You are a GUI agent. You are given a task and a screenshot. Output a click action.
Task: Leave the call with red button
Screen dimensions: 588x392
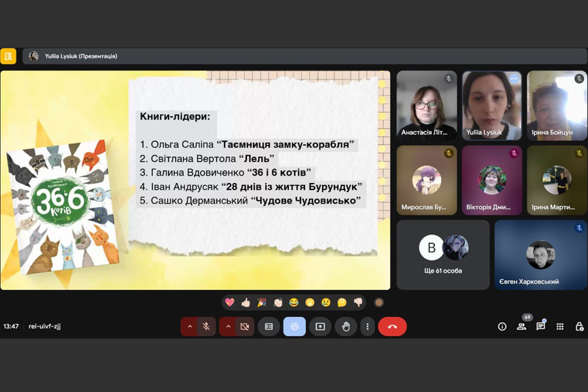(392, 327)
